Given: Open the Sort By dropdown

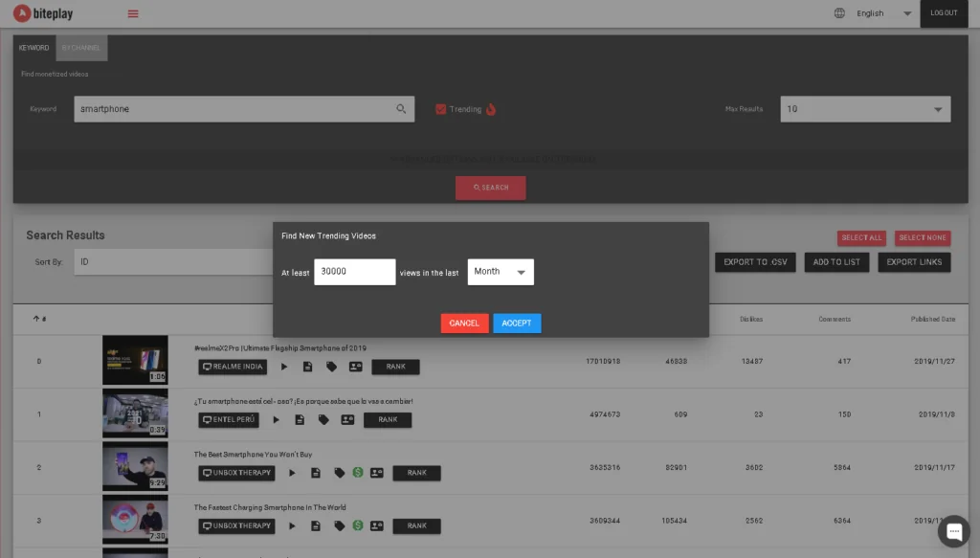Looking at the screenshot, I should click(x=172, y=262).
